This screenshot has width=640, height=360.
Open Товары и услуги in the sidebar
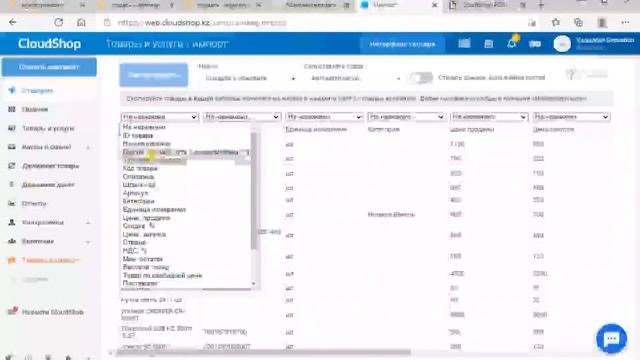(48, 128)
